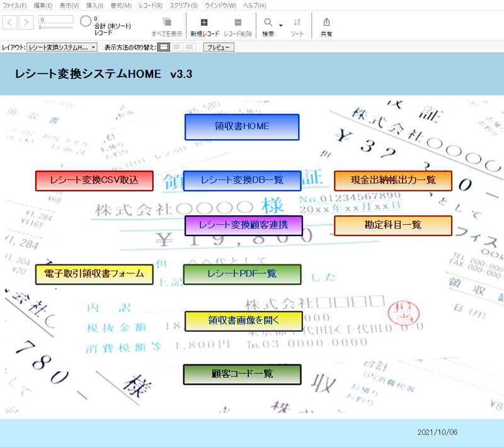Screen dimensions: 504x447
Task: Open the スクリプト(S) menu
Action: pos(183,5)
